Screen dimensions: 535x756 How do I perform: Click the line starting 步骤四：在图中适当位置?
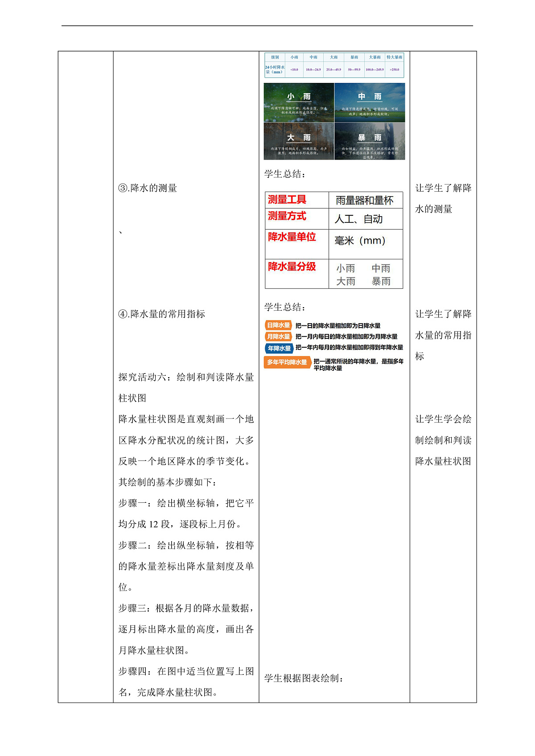pyautogui.click(x=186, y=671)
